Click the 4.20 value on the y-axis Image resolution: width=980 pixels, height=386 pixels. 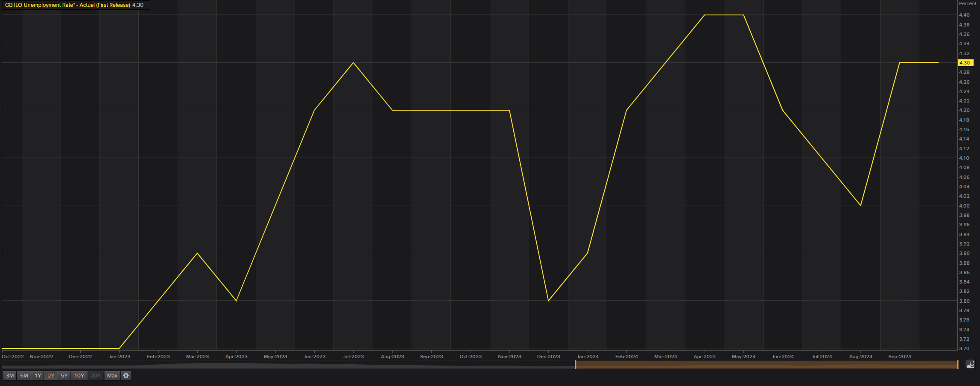pos(964,110)
